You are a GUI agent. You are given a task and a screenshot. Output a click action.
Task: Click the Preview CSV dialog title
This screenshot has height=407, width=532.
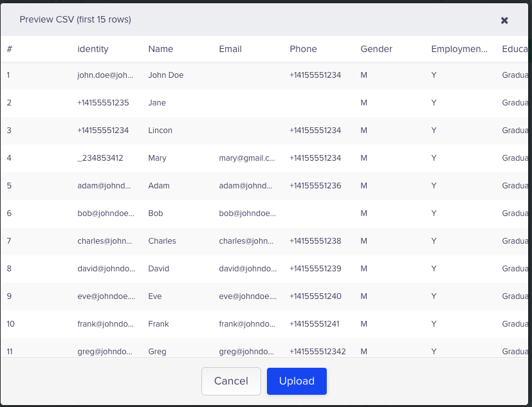[74, 20]
